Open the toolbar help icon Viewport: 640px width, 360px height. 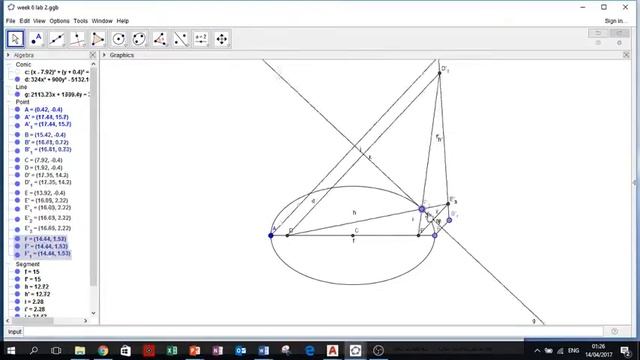point(598,43)
